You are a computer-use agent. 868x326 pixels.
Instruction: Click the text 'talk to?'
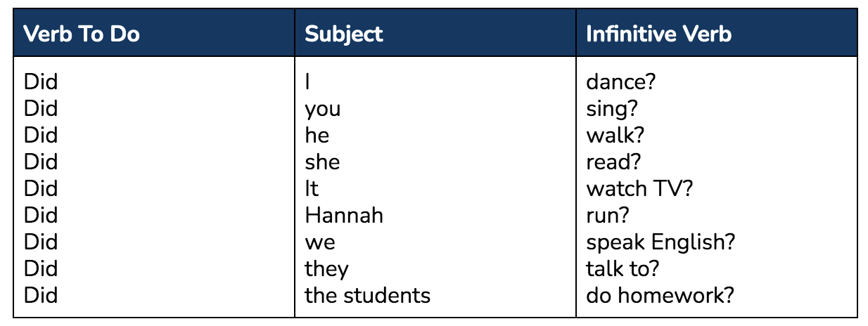click(622, 268)
